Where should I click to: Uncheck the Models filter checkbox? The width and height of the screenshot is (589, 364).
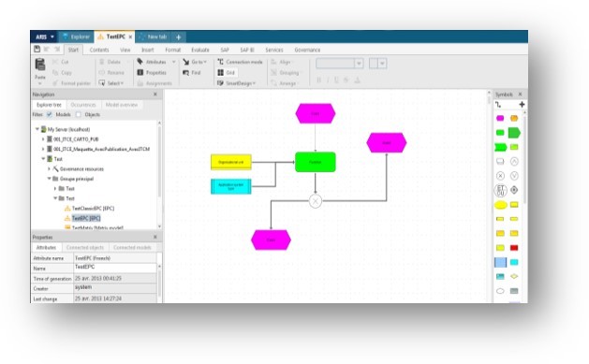50,114
